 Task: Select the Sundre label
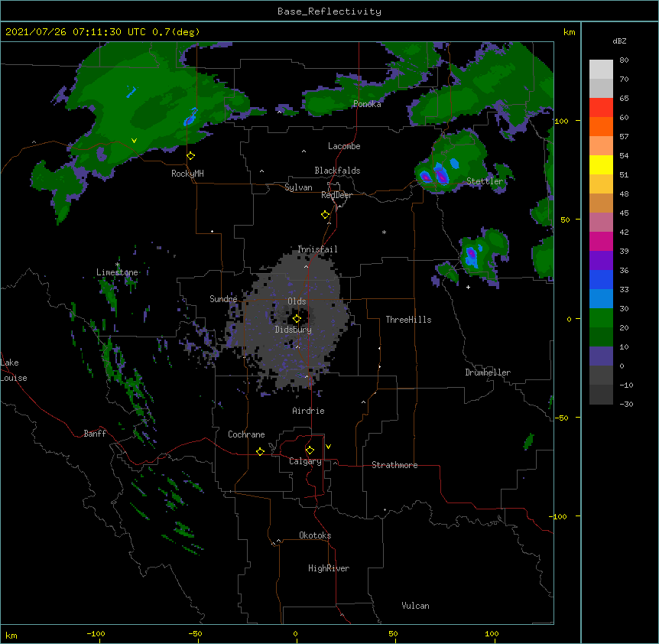(223, 299)
